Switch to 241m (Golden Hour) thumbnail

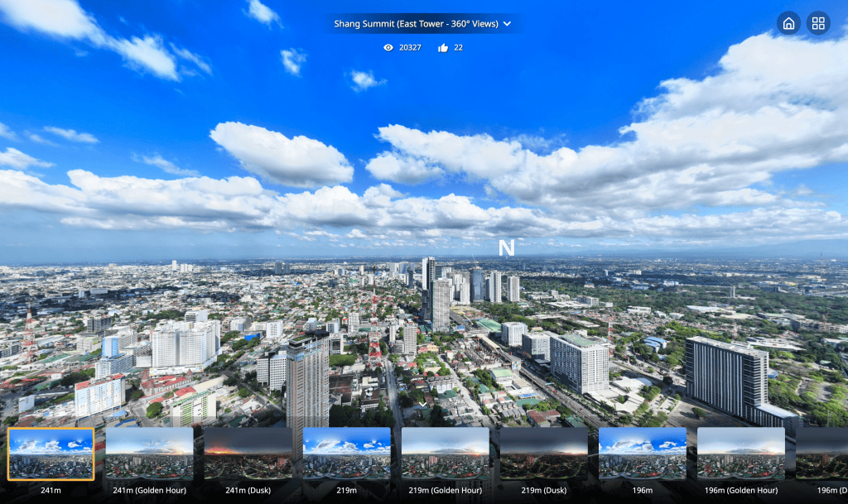pyautogui.click(x=149, y=454)
